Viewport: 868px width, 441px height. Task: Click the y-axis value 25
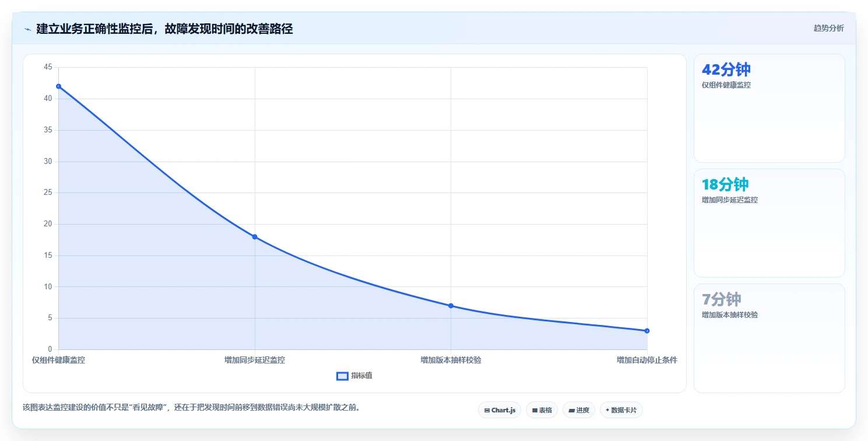click(x=48, y=192)
